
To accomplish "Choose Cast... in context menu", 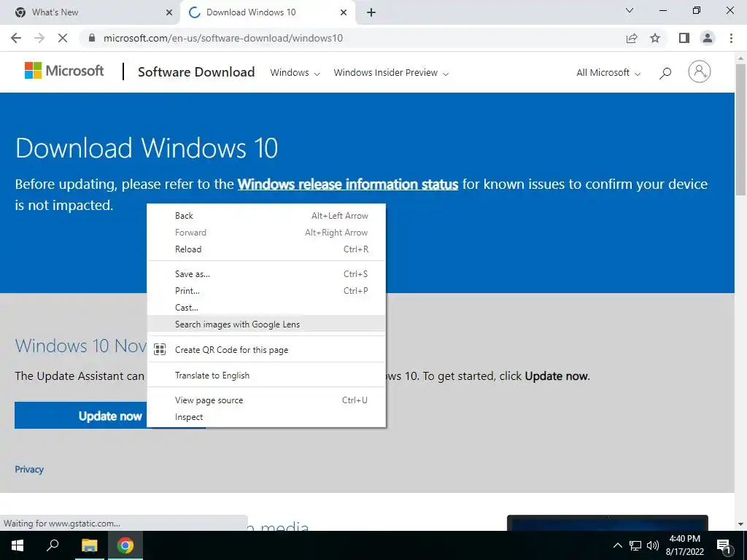I will tap(266, 307).
